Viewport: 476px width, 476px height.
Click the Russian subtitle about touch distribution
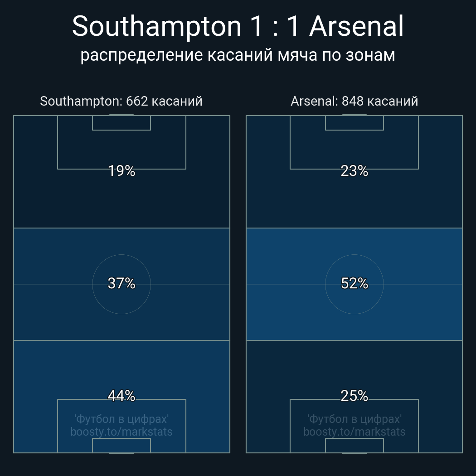tap(238, 55)
